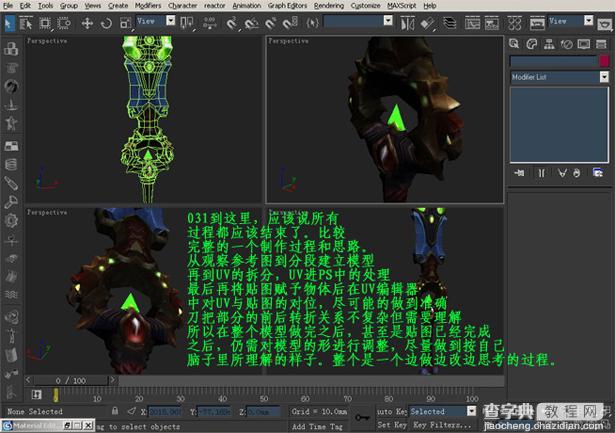
Task: Click Configure Modifier Sets icon
Action: coord(598,173)
